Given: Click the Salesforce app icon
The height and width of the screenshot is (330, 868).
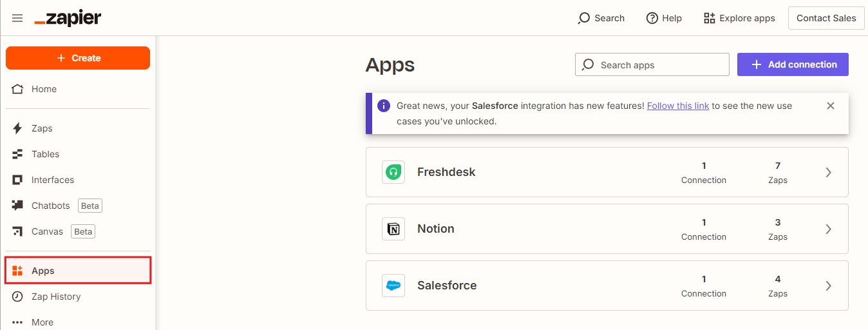Looking at the screenshot, I should [x=393, y=286].
